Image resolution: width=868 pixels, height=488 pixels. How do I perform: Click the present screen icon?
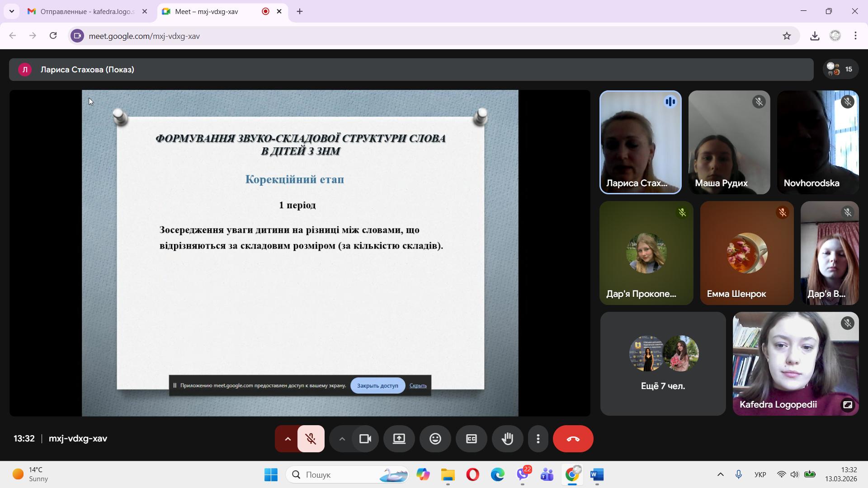click(399, 439)
